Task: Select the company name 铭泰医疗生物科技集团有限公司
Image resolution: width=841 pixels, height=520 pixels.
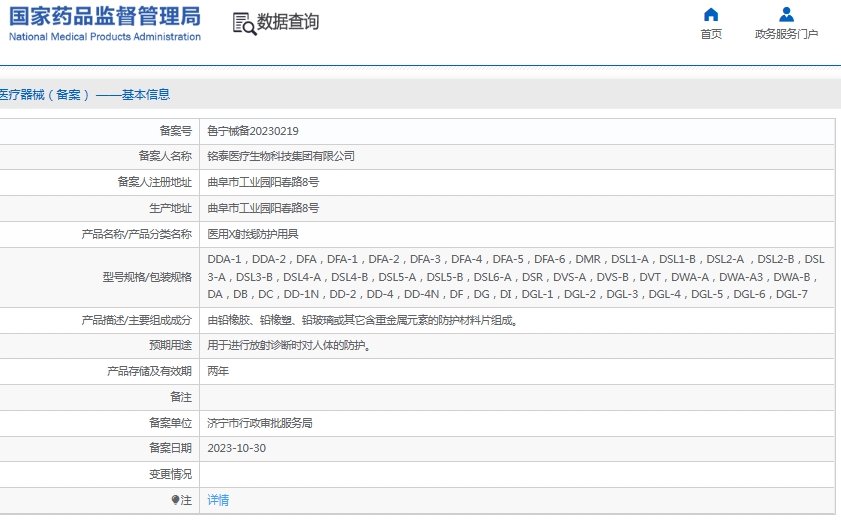Action: [281, 157]
